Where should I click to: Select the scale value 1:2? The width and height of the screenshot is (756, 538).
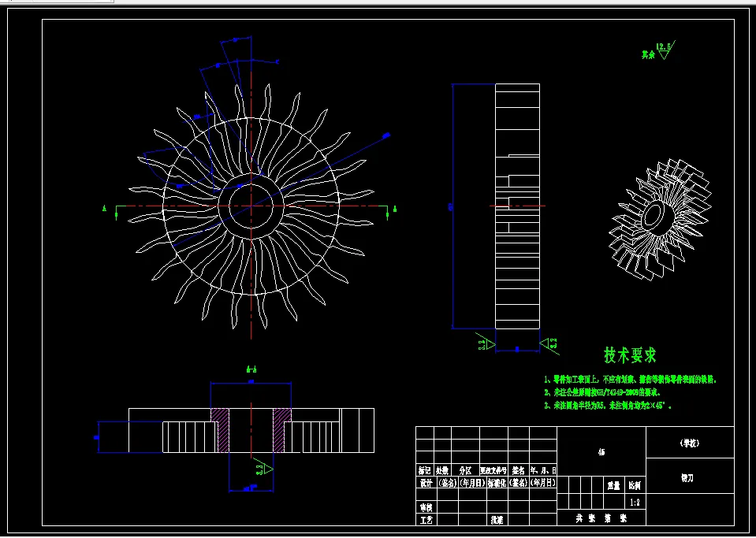pos(635,503)
